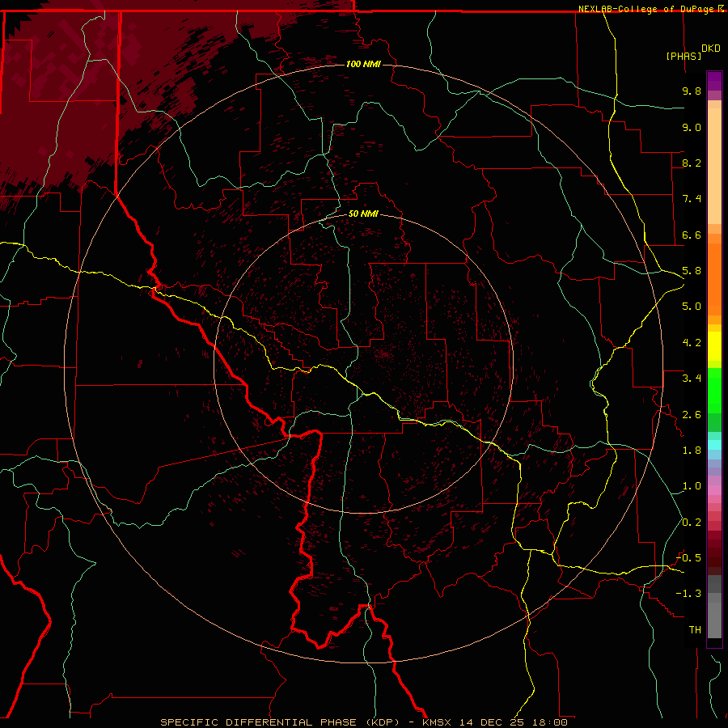Click the cyan segment of color bar
Viewport: 728px width, 728px height.
click(x=714, y=445)
